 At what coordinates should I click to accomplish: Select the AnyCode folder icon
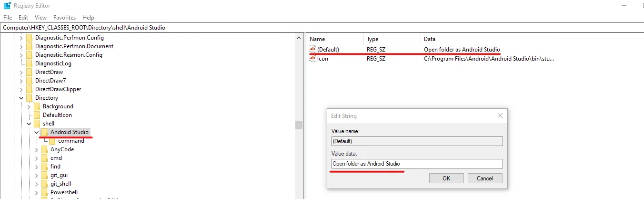tap(44, 149)
